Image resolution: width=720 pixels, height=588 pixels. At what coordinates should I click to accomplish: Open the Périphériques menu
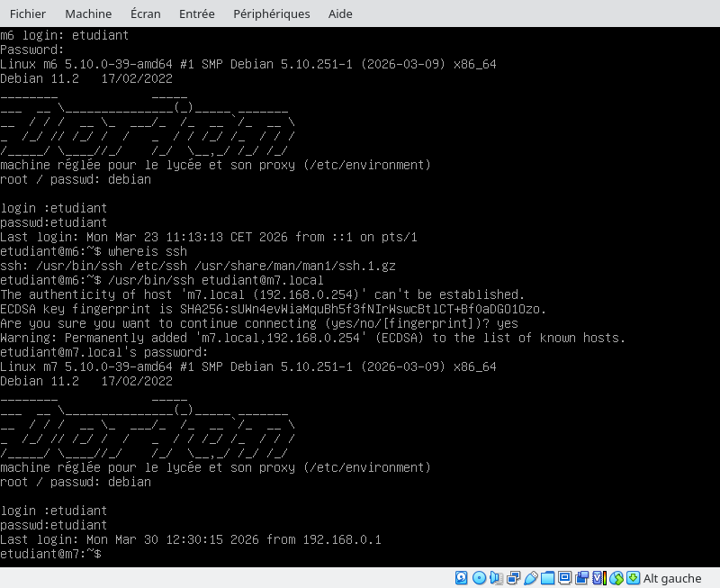(271, 14)
